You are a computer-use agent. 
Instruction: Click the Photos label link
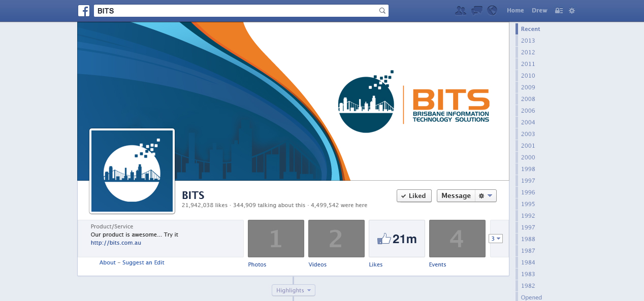click(x=257, y=264)
